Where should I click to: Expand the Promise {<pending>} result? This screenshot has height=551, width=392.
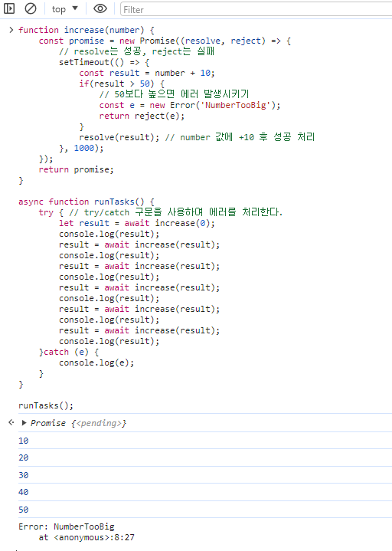tap(24, 423)
